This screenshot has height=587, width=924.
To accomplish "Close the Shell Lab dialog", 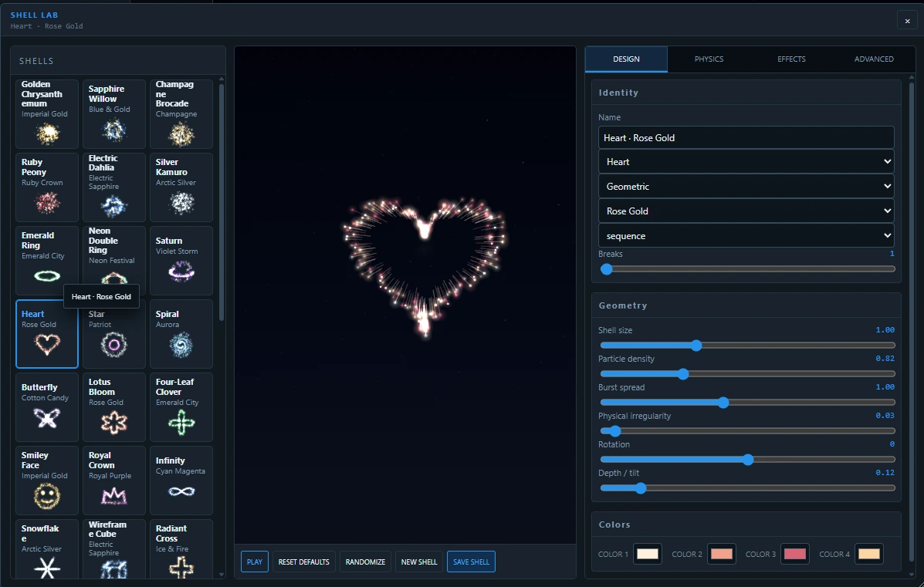I will (907, 21).
